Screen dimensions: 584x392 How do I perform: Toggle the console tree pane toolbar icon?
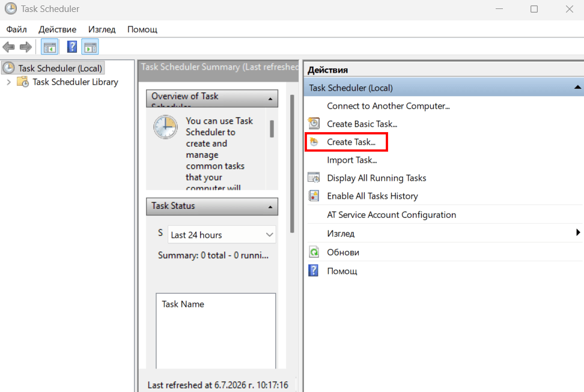(49, 47)
